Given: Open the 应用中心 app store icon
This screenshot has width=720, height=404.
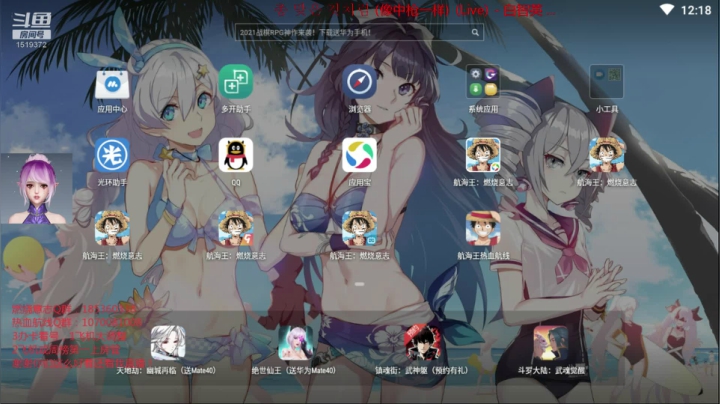Looking at the screenshot, I should click(x=112, y=83).
